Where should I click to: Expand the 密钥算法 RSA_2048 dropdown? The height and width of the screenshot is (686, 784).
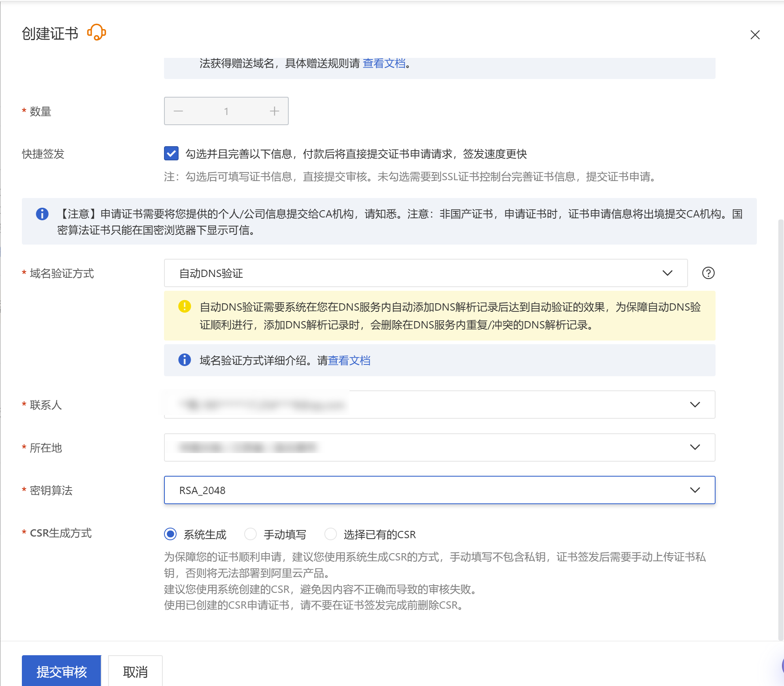(x=439, y=490)
